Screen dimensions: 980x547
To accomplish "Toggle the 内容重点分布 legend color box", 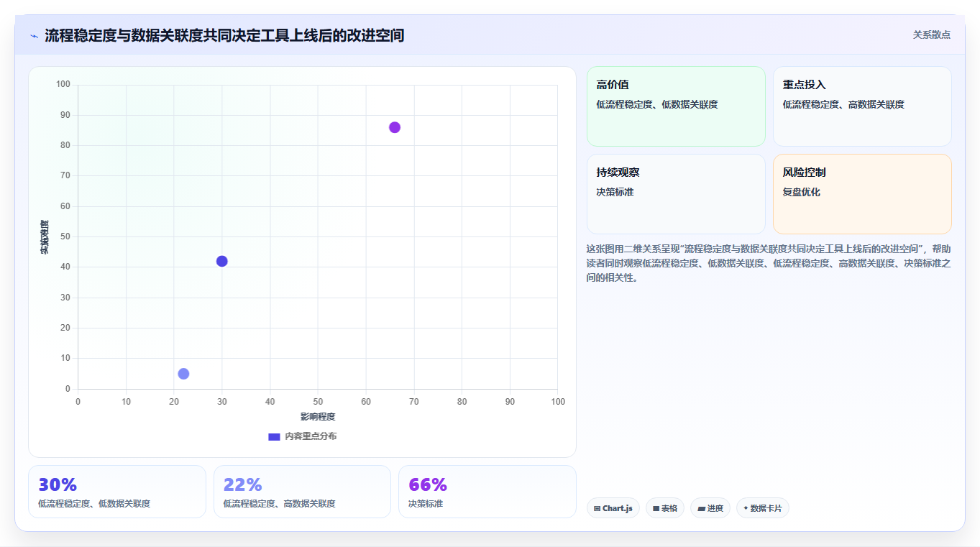I will [x=274, y=436].
